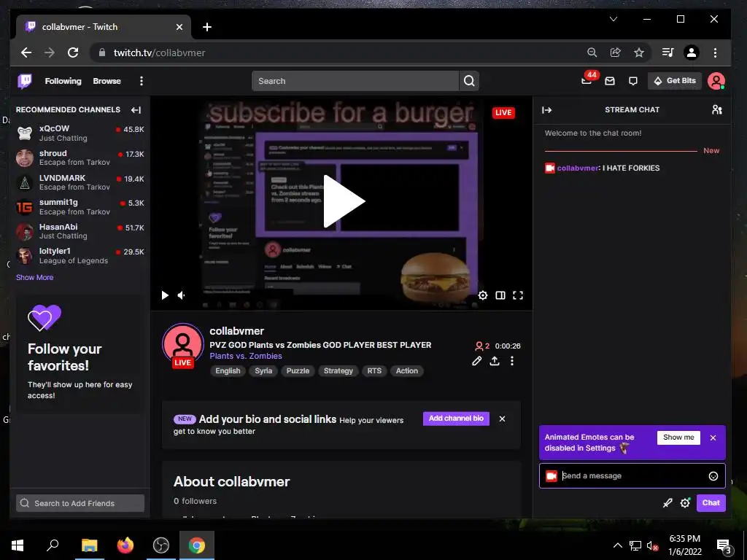Open the shroud recommended channel
Image resolution: width=747 pixels, height=560 pixels.
coord(80,157)
